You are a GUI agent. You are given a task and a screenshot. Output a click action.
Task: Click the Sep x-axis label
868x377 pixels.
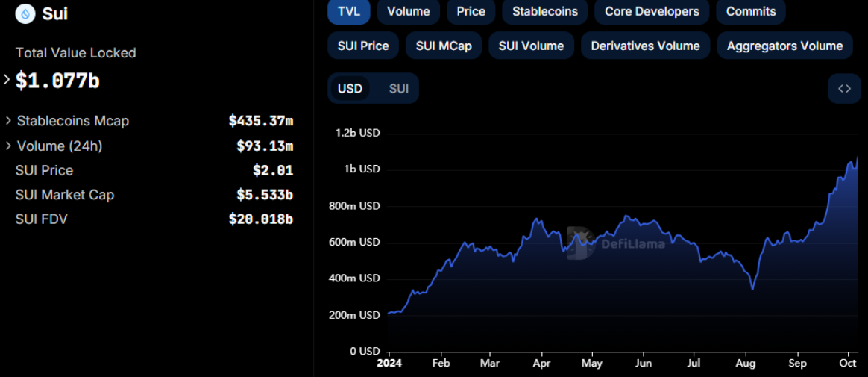[x=797, y=364]
